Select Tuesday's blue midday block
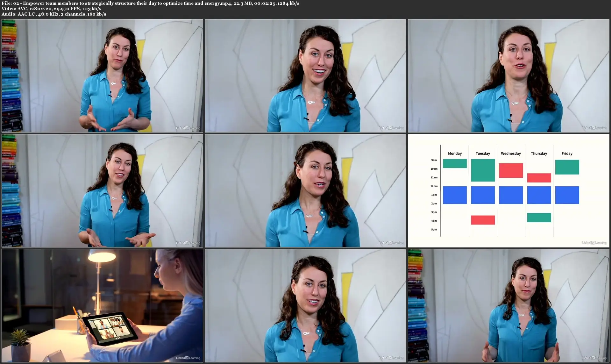The height and width of the screenshot is (364, 611). coord(483,195)
